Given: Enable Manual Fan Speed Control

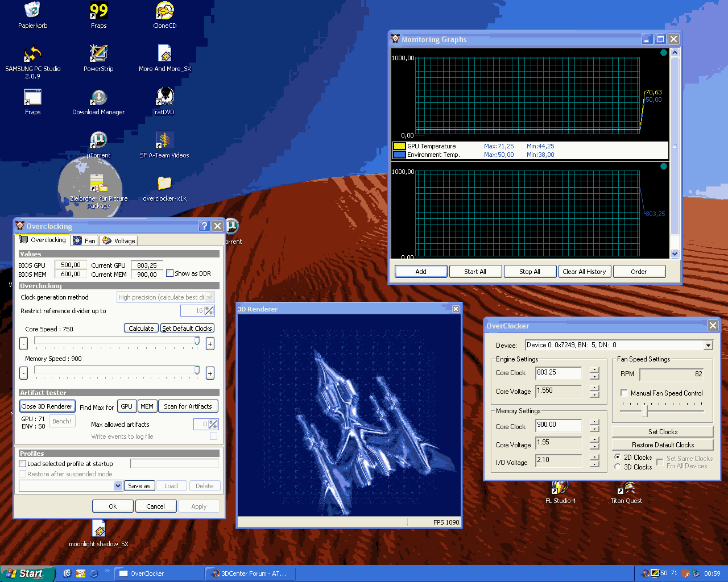Looking at the screenshot, I should pyautogui.click(x=624, y=393).
